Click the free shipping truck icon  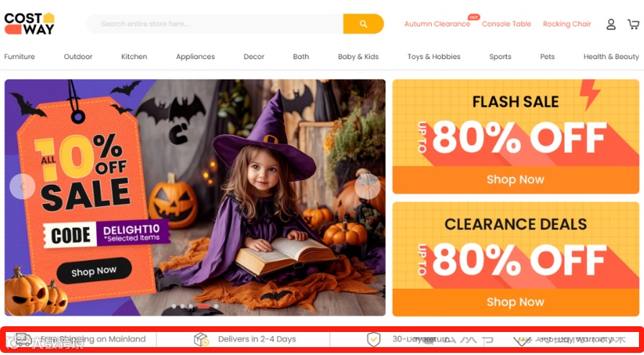24,339
